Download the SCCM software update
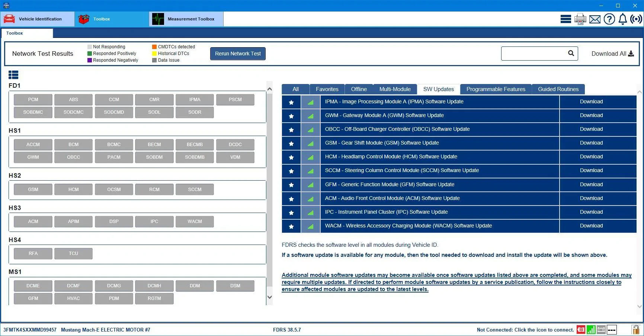 598,171
